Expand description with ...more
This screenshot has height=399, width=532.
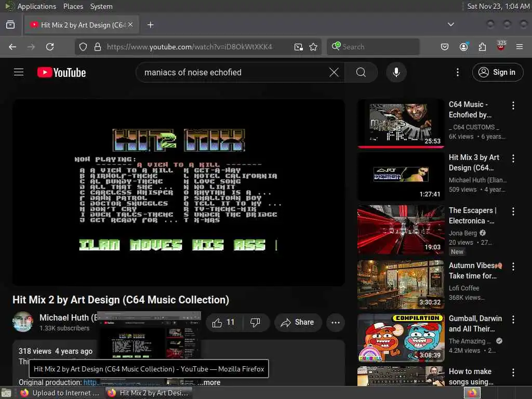click(x=210, y=382)
